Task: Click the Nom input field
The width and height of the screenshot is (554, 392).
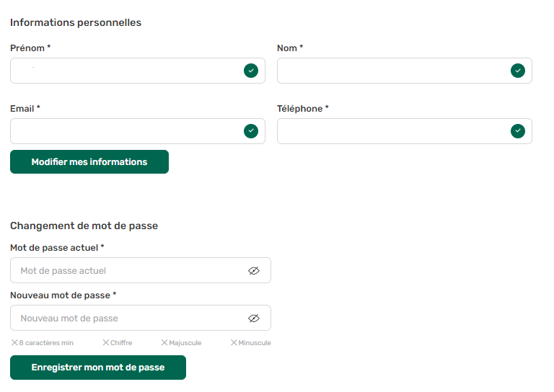Action: click(x=405, y=71)
